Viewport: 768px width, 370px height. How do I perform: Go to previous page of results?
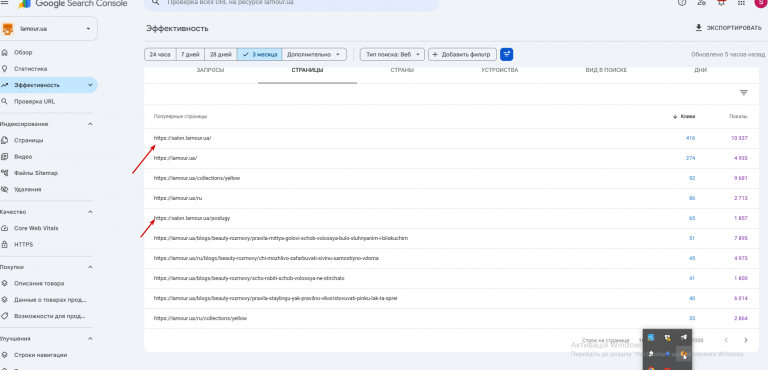(x=726, y=340)
